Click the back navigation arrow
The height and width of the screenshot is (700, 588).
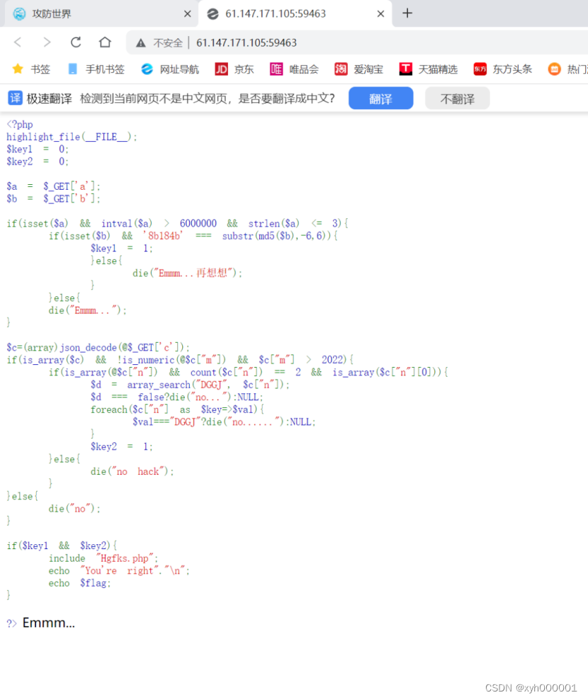click(x=17, y=43)
